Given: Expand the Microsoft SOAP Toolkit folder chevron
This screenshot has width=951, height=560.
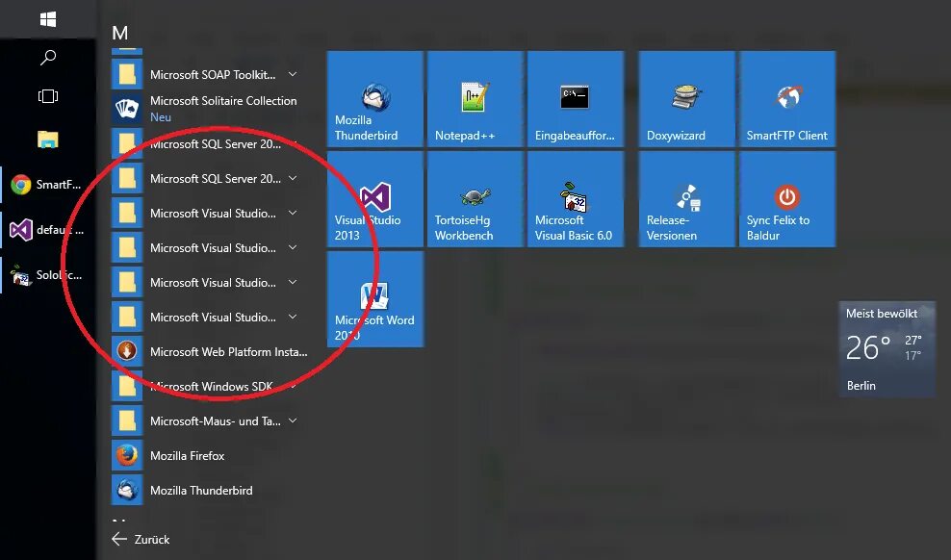Looking at the screenshot, I should tap(293, 74).
